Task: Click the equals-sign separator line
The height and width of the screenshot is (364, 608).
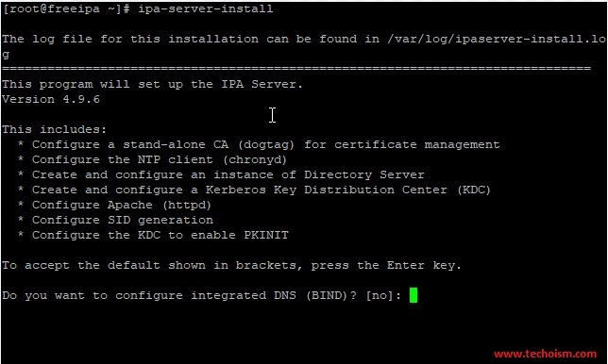Action: pyautogui.click(x=296, y=69)
